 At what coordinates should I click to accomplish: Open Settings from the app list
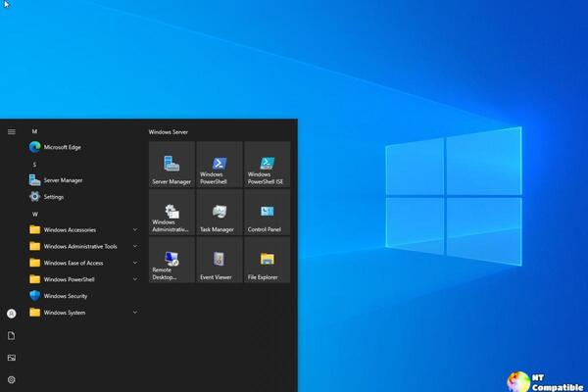[x=83, y=197]
